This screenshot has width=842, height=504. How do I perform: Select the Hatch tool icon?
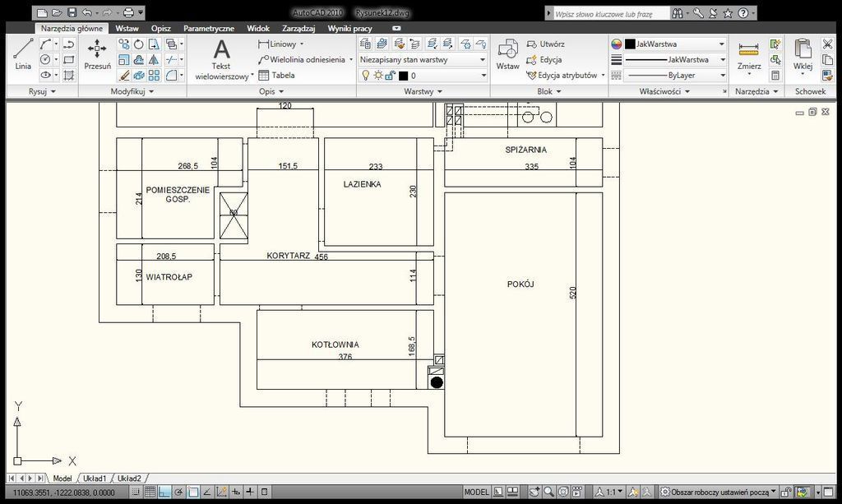pos(69,75)
